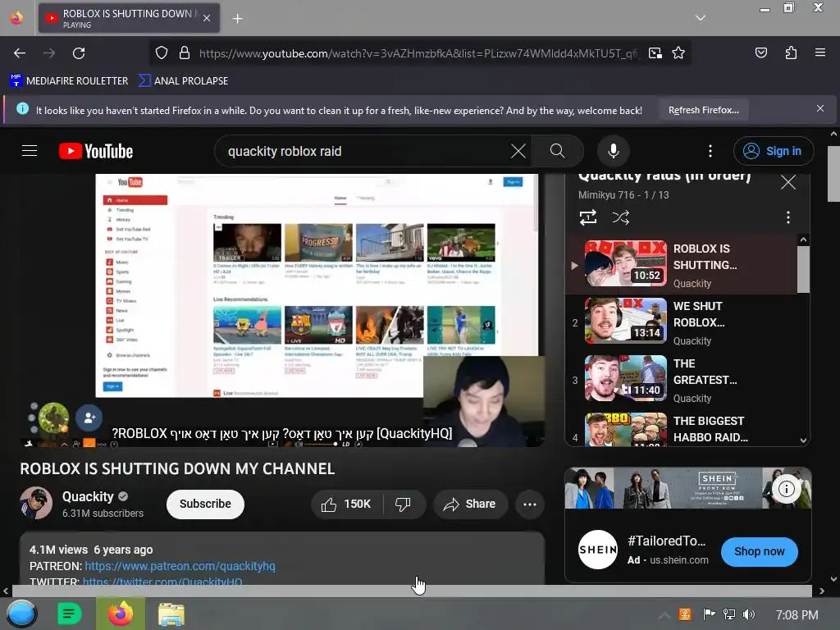Click the address bar URL

[x=418, y=53]
